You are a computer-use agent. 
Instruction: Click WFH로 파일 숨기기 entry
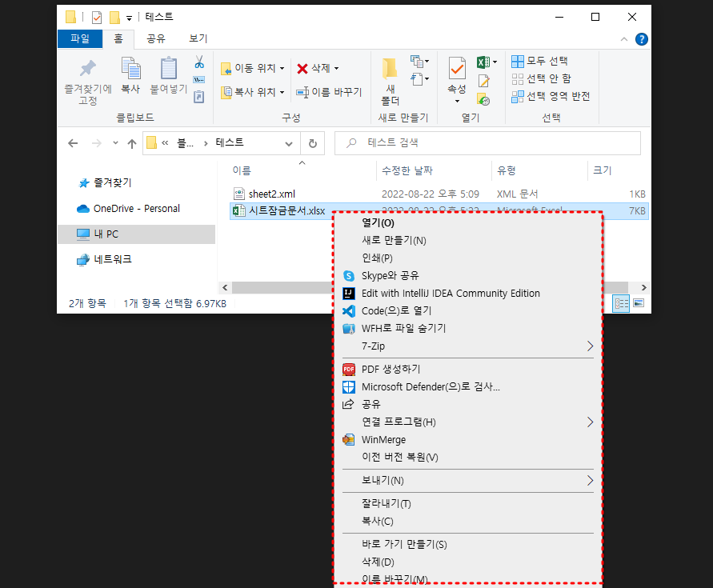click(468, 328)
